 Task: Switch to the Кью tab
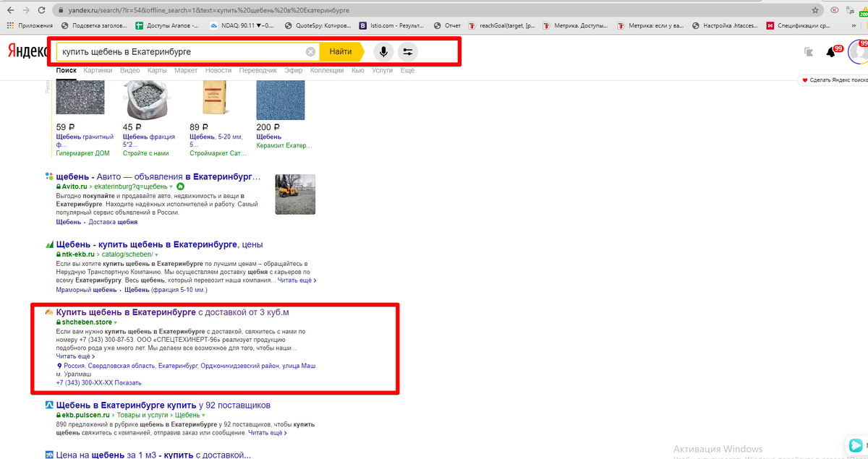358,71
